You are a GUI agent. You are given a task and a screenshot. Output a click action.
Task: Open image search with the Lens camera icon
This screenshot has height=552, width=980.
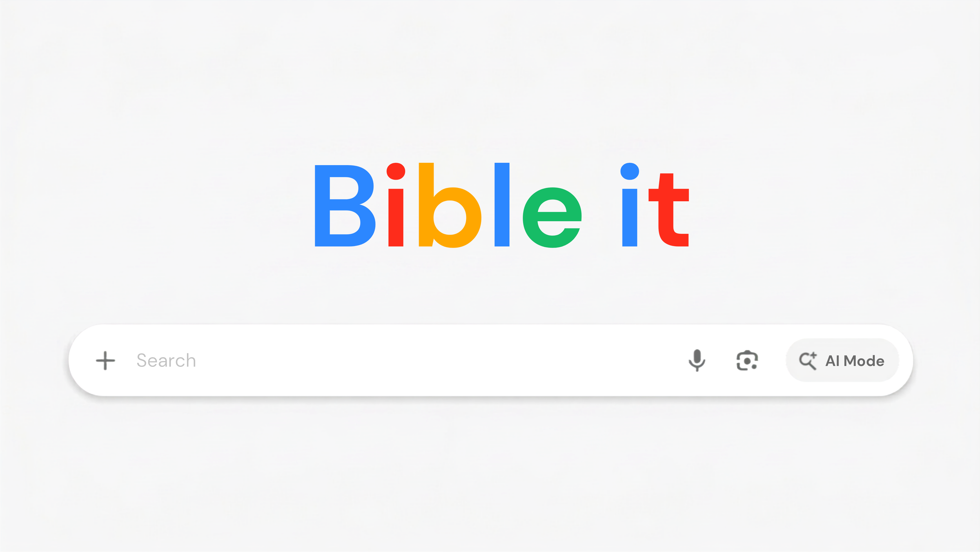pos(747,361)
